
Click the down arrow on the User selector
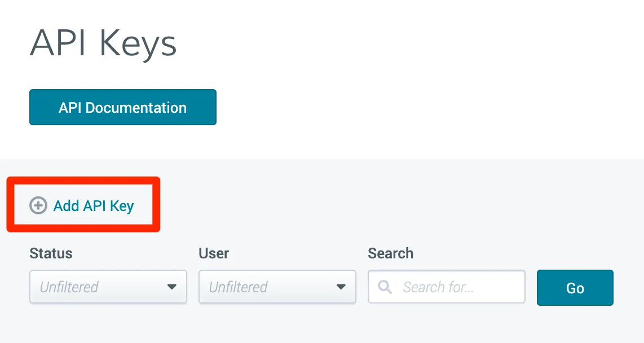pyautogui.click(x=341, y=287)
